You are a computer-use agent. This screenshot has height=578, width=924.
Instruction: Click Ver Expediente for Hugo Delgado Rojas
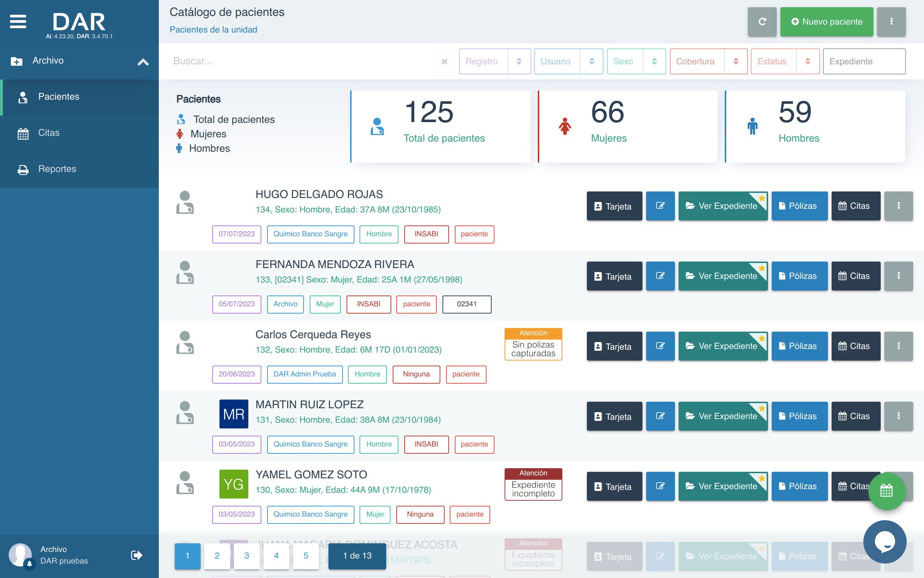point(723,206)
